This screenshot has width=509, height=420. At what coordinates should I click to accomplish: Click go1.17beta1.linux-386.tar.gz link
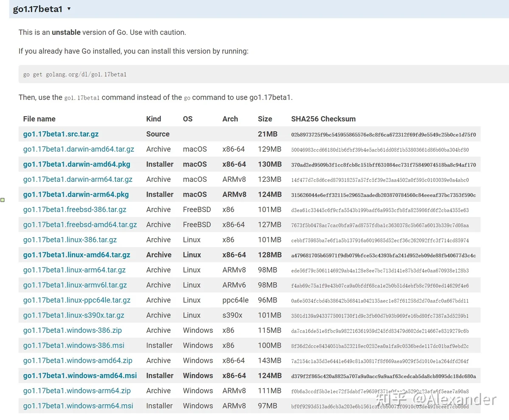pyautogui.click(x=70, y=240)
